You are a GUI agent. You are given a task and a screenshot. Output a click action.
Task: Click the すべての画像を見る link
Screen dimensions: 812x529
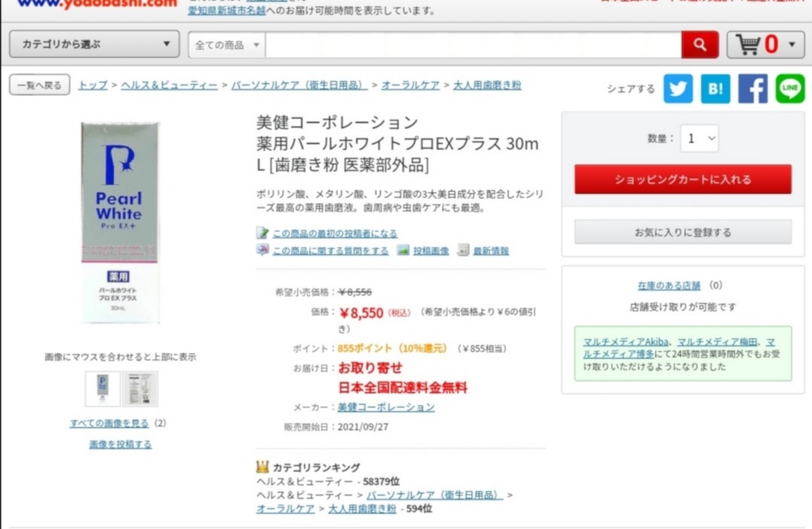pyautogui.click(x=109, y=424)
